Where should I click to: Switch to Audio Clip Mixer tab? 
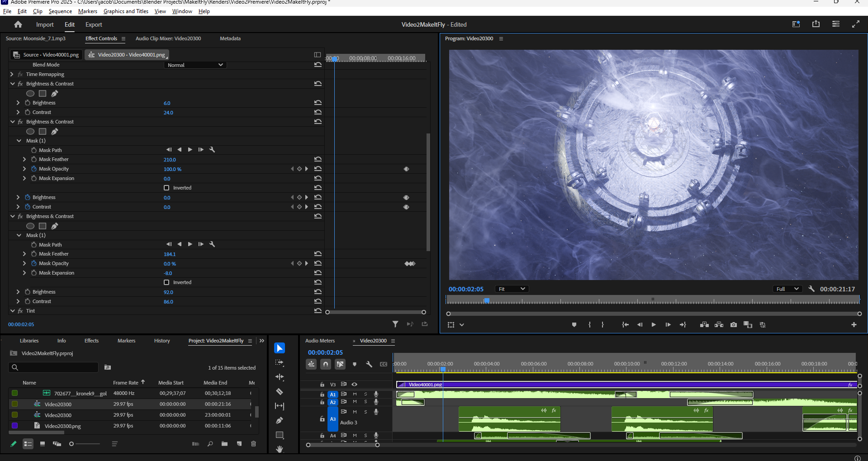(x=168, y=38)
